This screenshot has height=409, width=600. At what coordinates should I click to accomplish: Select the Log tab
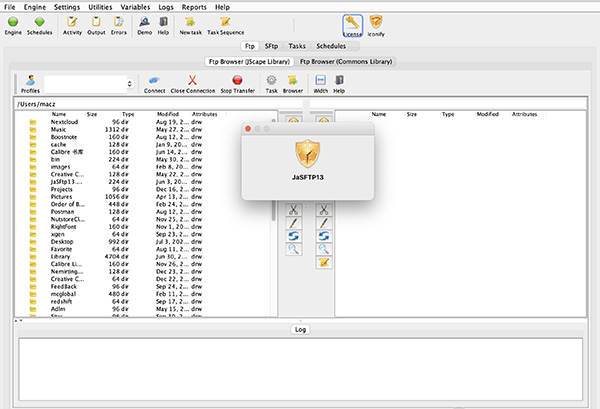(x=300, y=329)
